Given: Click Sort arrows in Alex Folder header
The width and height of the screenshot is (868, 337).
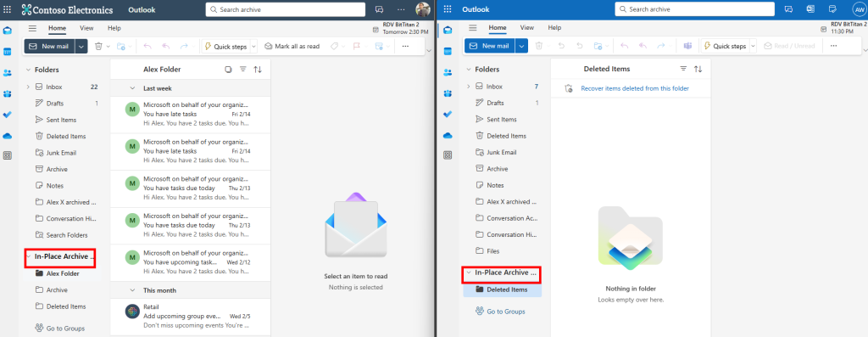Looking at the screenshot, I should [x=258, y=70].
